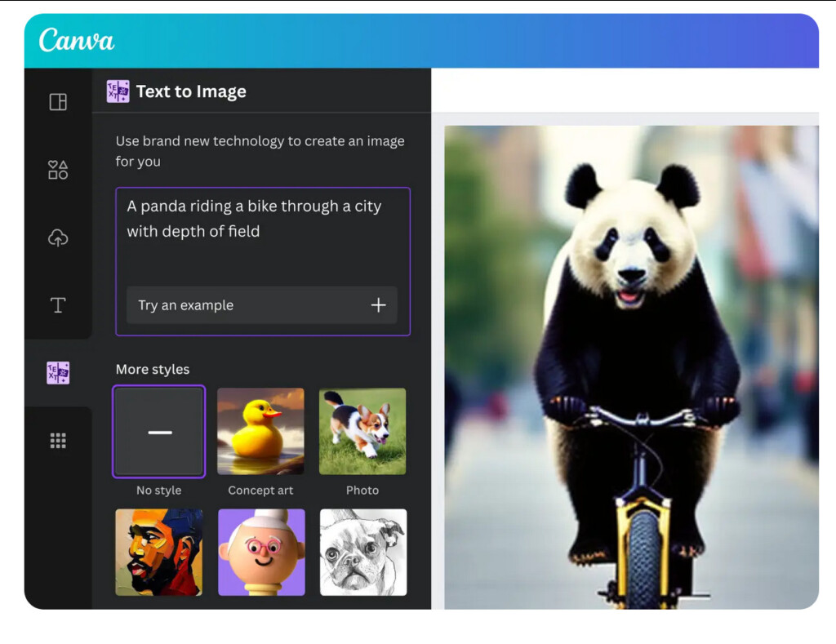
Task: Open the Templates layout sidebar icon
Action: 58,102
